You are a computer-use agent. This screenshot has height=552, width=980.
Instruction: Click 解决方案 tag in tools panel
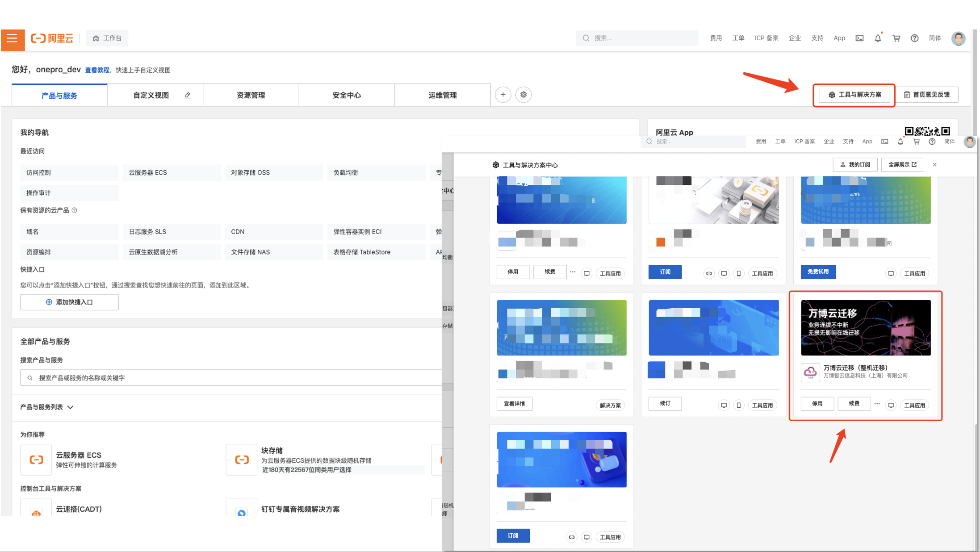610,406
